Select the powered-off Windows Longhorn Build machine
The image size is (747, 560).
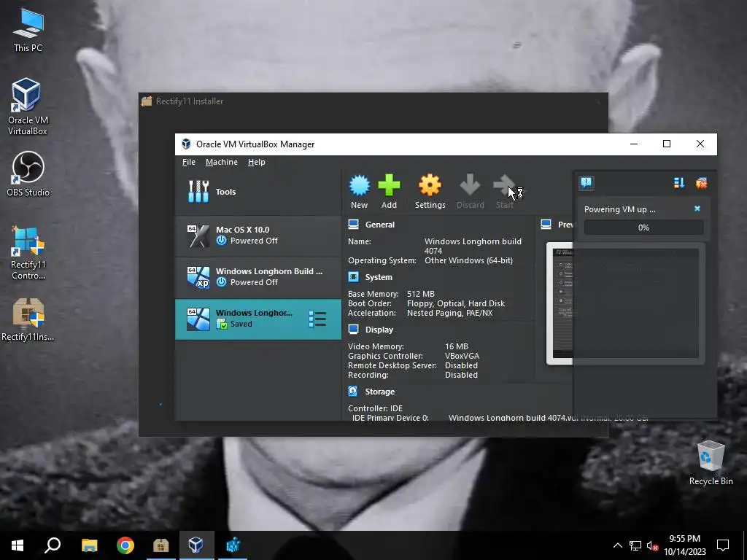click(x=258, y=277)
